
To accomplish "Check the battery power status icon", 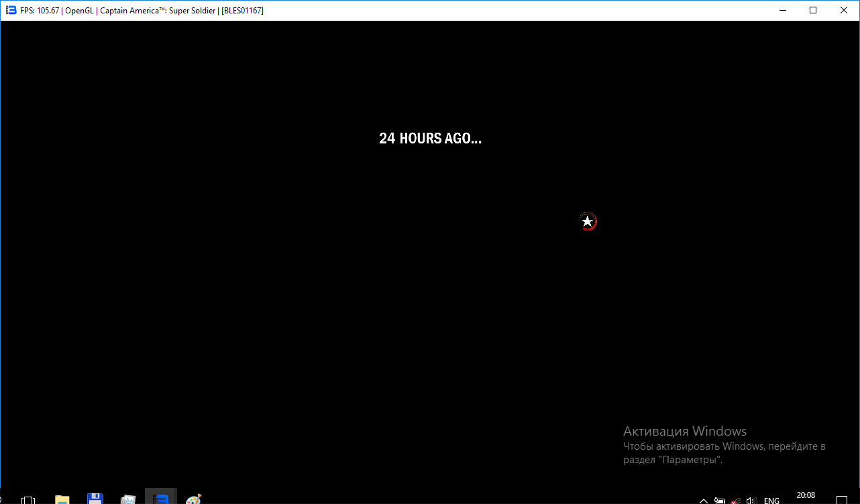I will [720, 501].
